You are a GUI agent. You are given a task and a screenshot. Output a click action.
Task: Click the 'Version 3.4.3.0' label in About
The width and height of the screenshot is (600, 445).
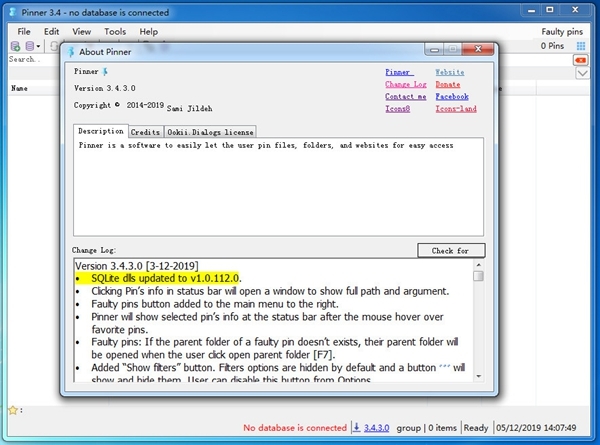point(104,88)
